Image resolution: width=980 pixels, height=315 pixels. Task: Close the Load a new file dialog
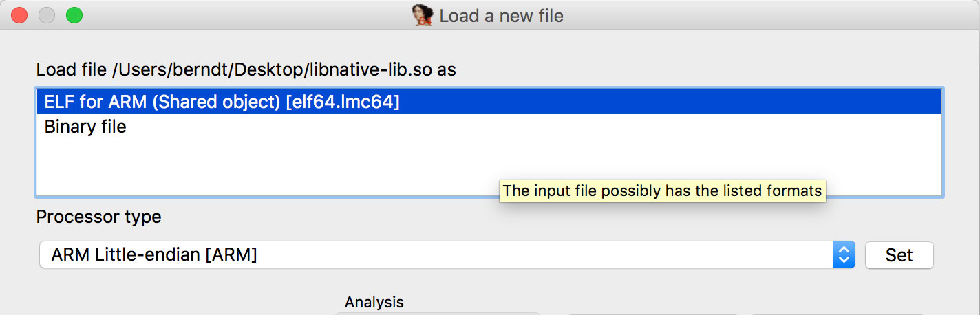(x=19, y=15)
